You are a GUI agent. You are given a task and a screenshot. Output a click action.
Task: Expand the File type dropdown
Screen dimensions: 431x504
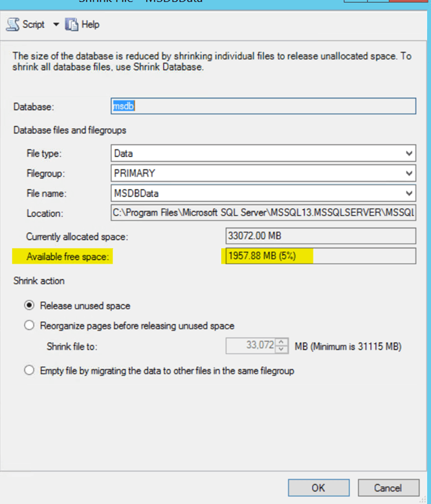408,153
